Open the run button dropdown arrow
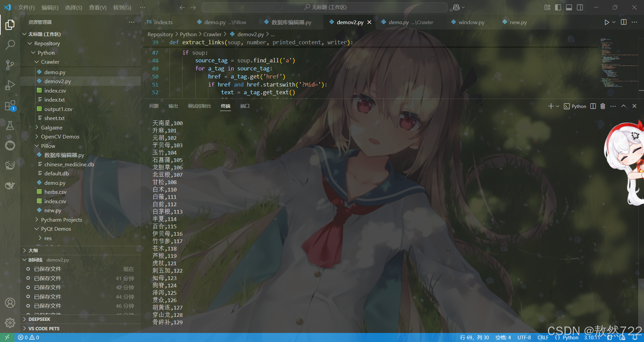 point(614,22)
